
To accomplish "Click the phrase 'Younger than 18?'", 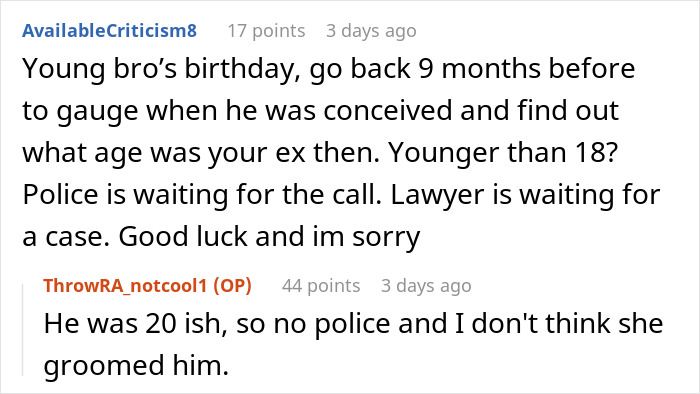I will (503, 153).
